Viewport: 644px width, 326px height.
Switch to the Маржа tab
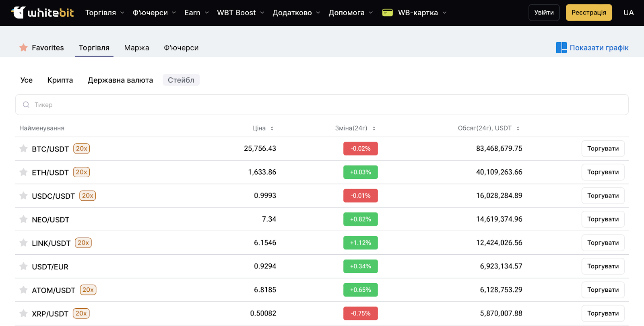pyautogui.click(x=136, y=48)
